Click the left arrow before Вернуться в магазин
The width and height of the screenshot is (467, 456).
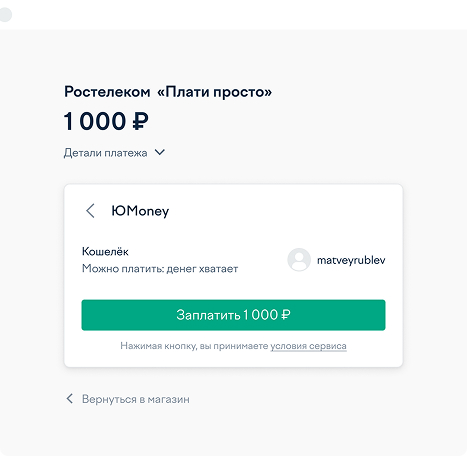click(x=70, y=399)
